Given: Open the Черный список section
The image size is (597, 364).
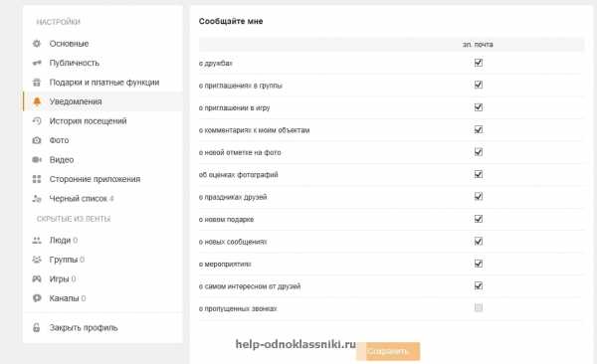Looking at the screenshot, I should pos(78,198).
